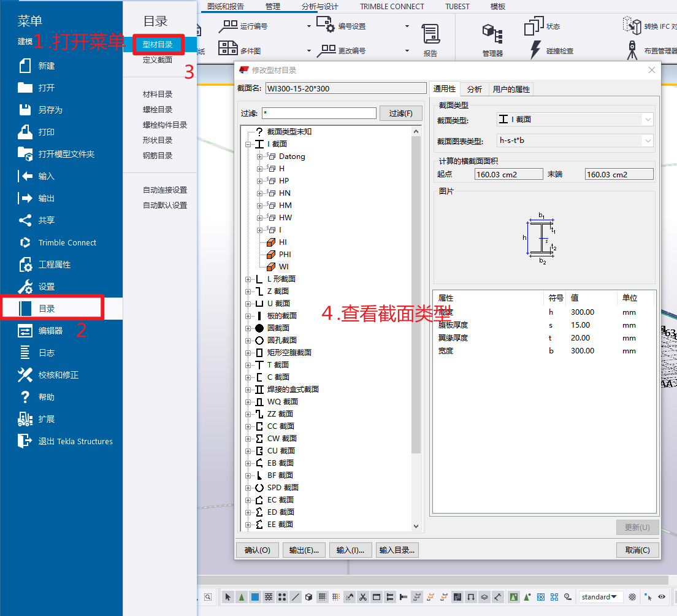Click the selection arrow icon in bottom toolbar
This screenshot has height=616, width=677.
[x=228, y=597]
